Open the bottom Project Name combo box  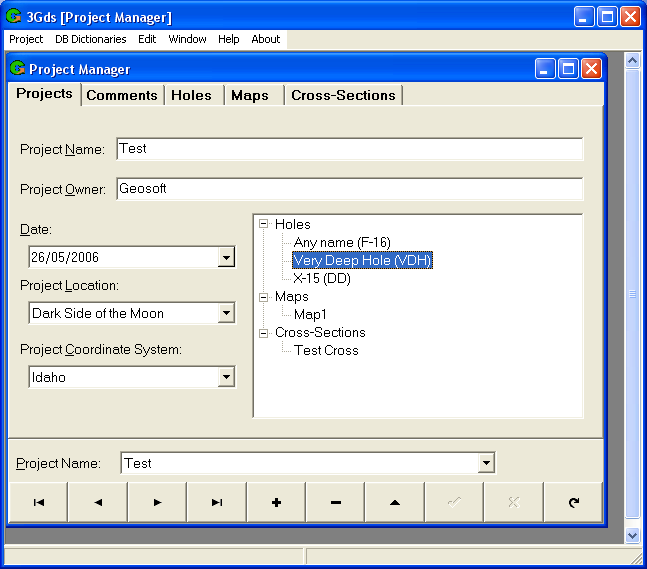coord(486,463)
